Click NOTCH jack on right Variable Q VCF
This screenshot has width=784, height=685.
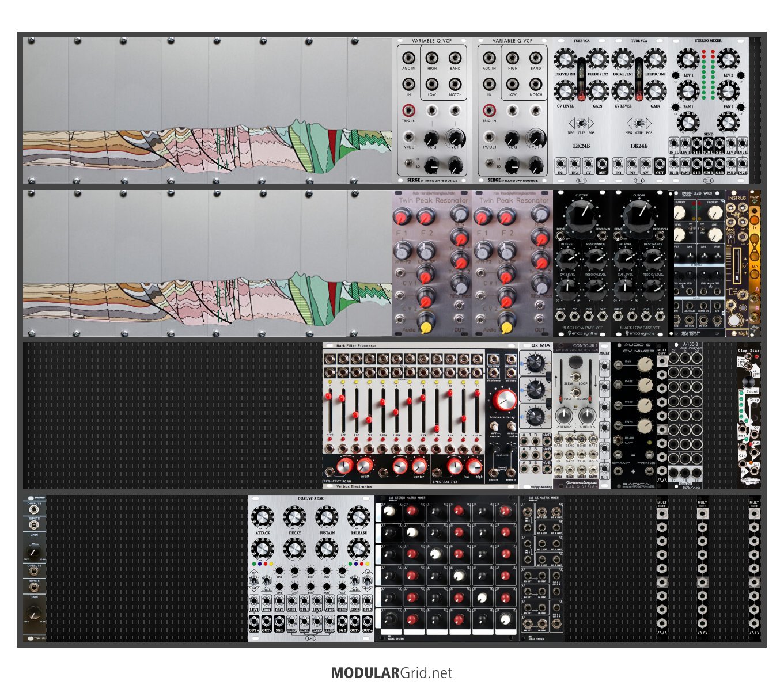point(536,85)
